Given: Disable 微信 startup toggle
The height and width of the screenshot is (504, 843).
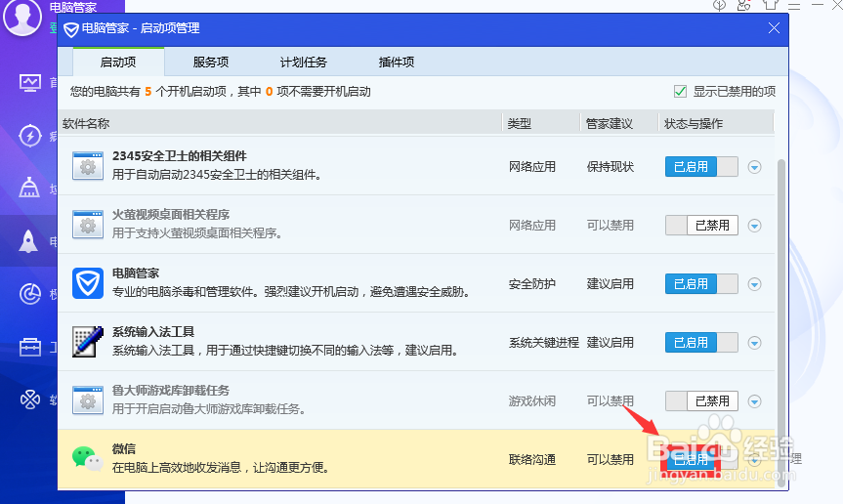Looking at the screenshot, I should click(701, 459).
